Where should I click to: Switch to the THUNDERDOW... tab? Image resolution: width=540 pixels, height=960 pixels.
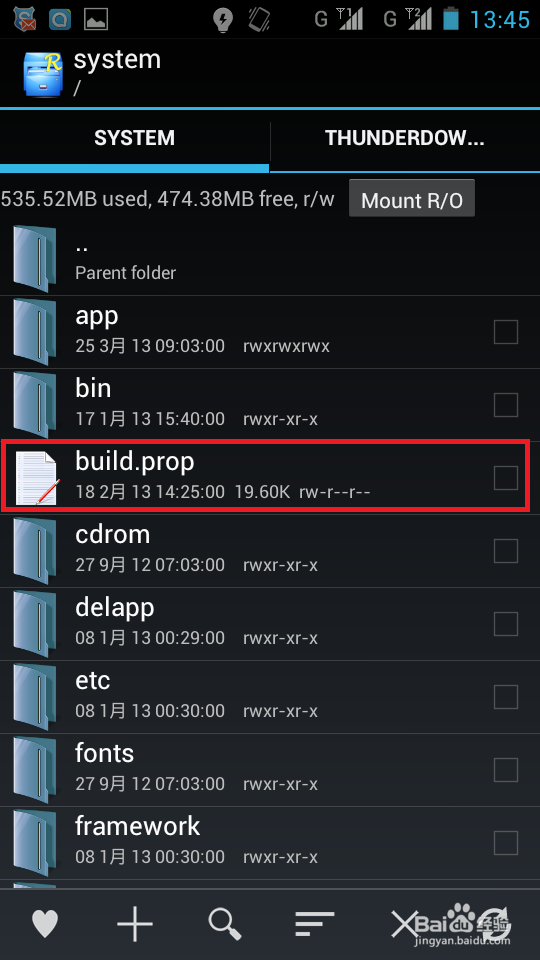click(x=405, y=138)
